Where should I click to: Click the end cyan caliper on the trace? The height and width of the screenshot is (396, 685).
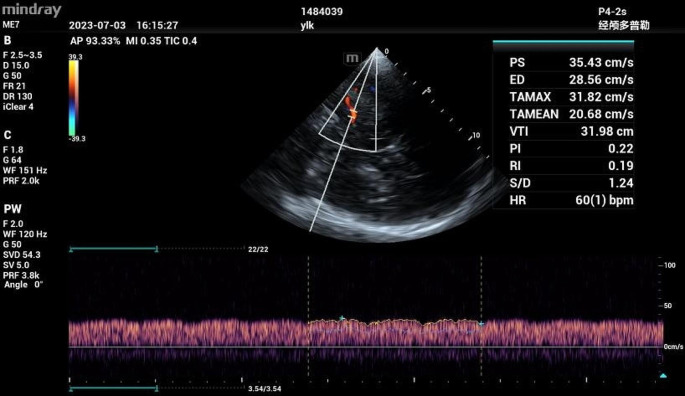(481, 323)
